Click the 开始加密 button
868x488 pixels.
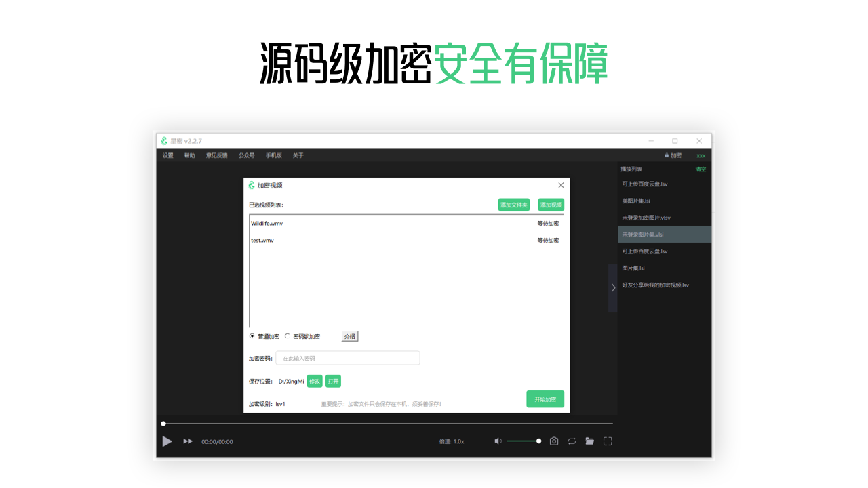pyautogui.click(x=545, y=399)
